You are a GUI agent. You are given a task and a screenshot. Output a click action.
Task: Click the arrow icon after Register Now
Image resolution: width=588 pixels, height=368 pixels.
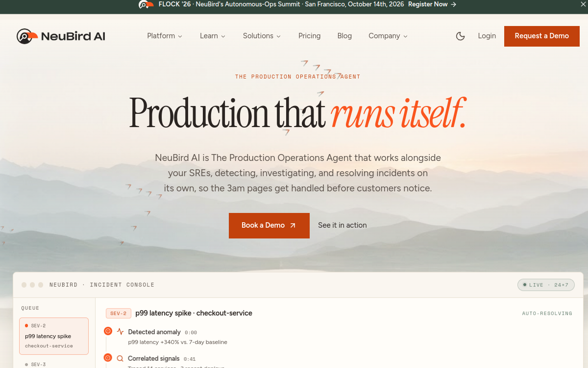453,4
